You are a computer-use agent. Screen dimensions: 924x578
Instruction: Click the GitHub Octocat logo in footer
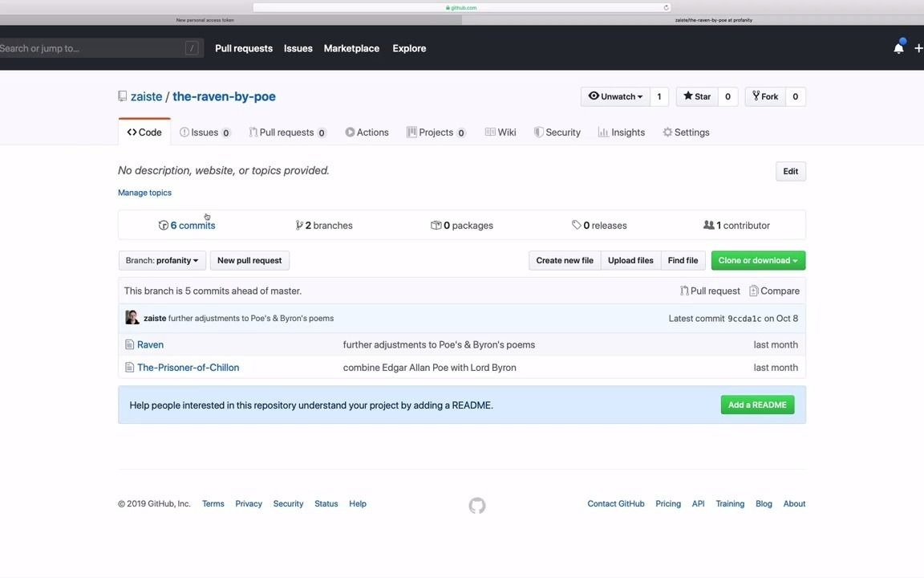pyautogui.click(x=477, y=506)
